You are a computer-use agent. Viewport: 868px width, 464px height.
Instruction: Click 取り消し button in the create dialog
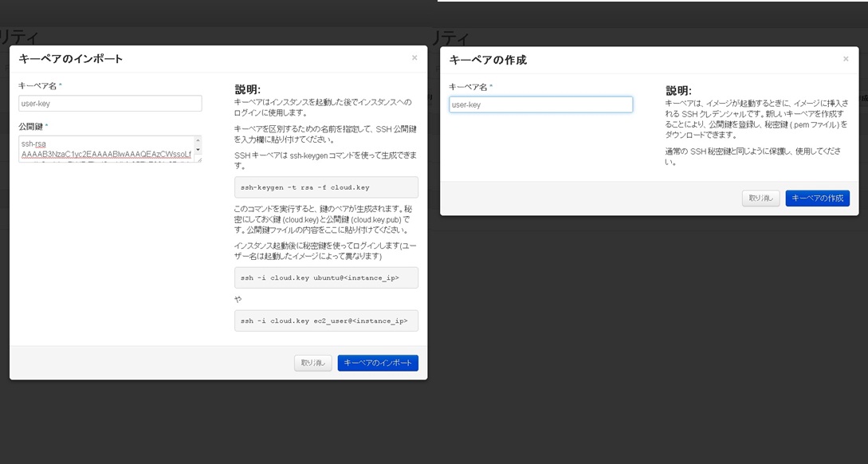tap(761, 199)
